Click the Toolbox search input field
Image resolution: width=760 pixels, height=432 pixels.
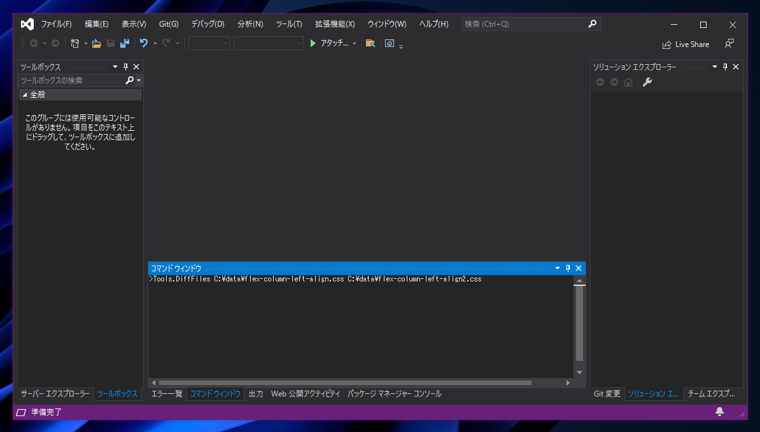click(71, 80)
